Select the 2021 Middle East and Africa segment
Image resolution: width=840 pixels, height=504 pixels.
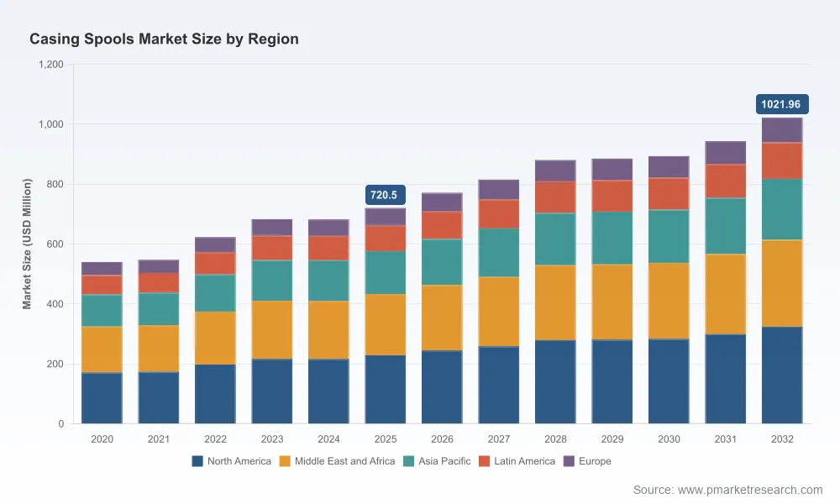point(159,349)
